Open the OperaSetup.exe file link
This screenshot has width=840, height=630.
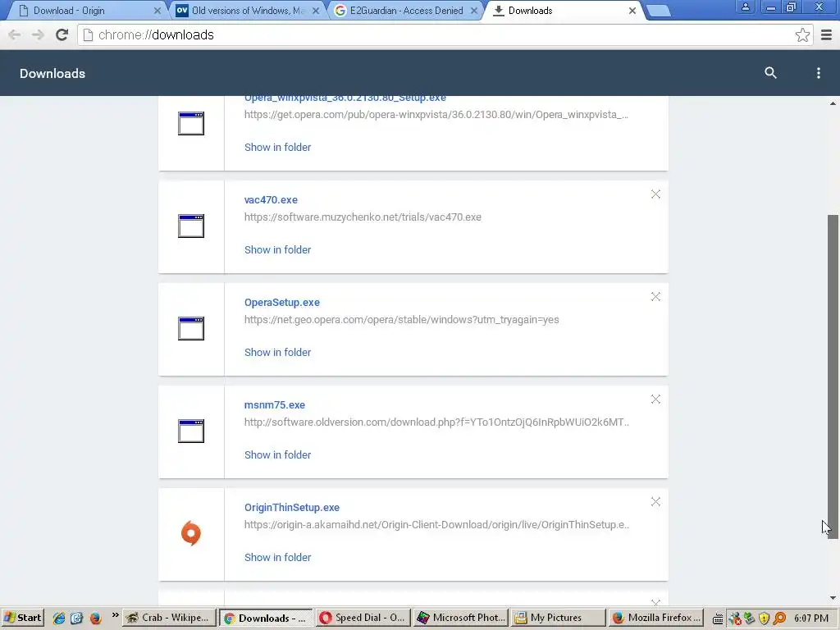click(x=282, y=302)
